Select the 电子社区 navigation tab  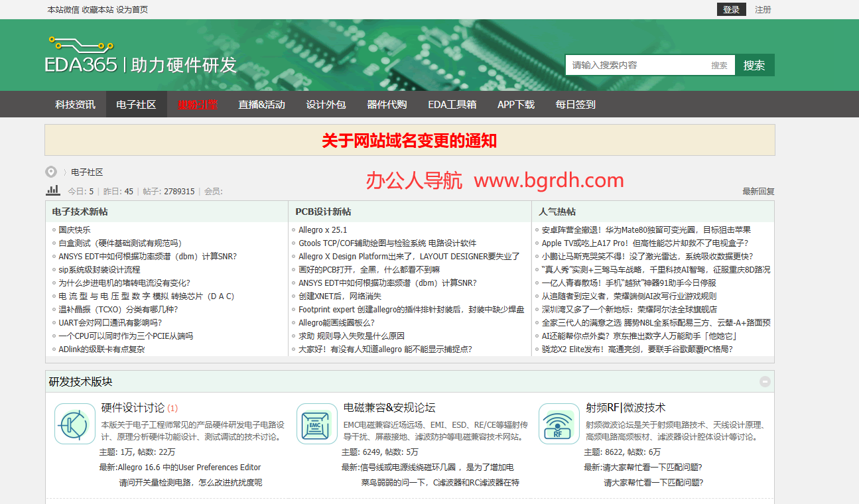136,105
